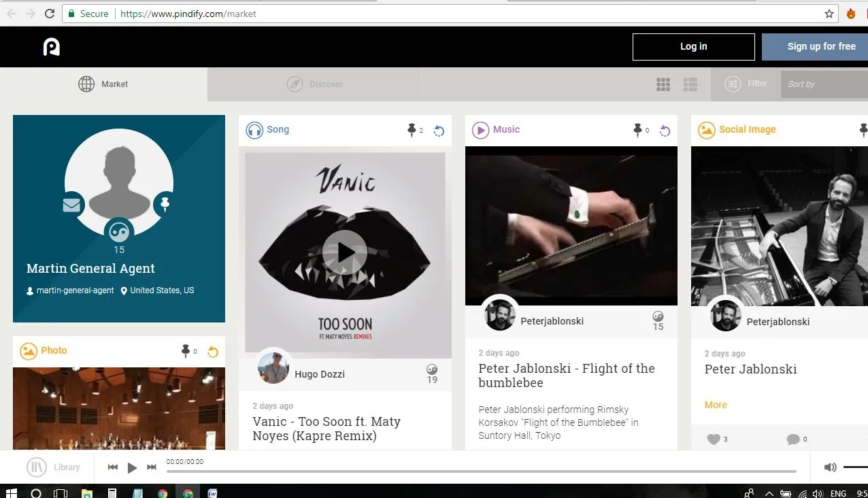Click Peterjablonski avatar on Music card
The width and height of the screenshot is (868, 498).
[500, 315]
